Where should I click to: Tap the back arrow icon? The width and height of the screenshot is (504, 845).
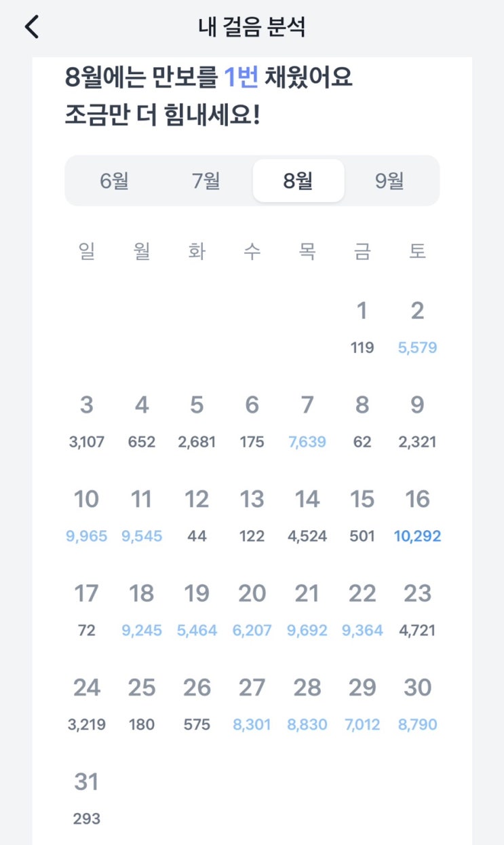tap(32, 27)
